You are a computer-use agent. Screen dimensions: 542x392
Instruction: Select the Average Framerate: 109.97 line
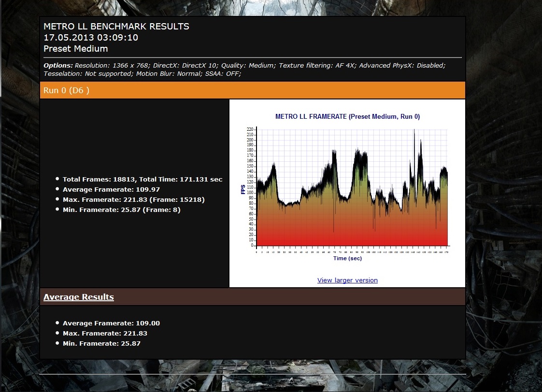pos(111,189)
